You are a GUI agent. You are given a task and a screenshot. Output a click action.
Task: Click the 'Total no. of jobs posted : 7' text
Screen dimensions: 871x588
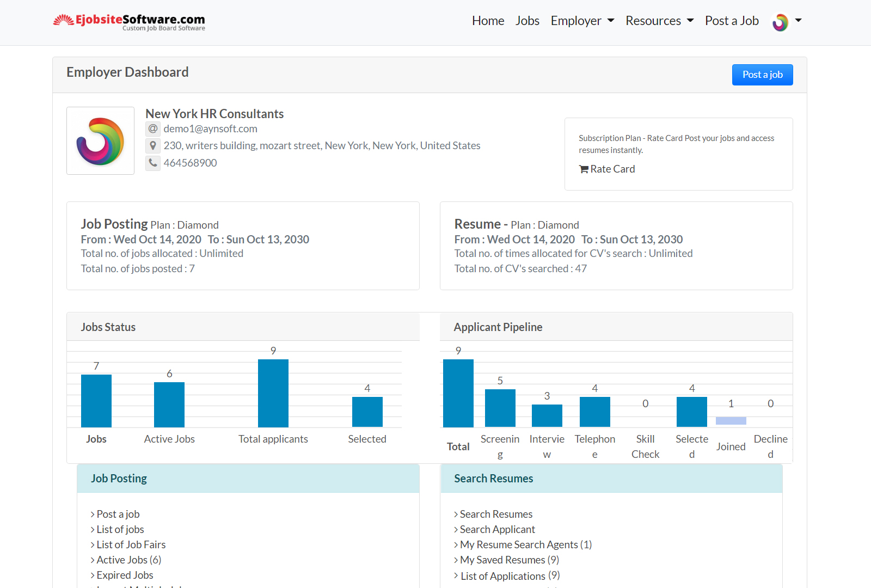[x=138, y=268]
